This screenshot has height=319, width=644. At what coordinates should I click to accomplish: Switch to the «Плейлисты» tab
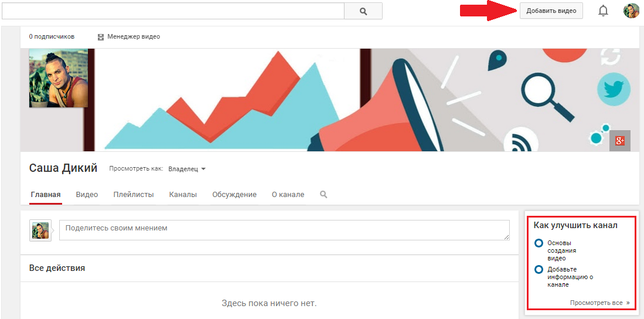(134, 195)
